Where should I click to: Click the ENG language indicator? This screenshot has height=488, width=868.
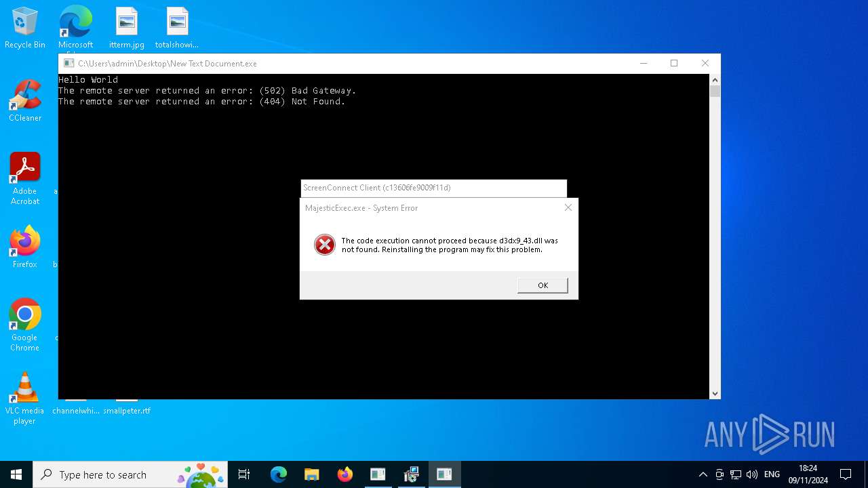tap(772, 474)
